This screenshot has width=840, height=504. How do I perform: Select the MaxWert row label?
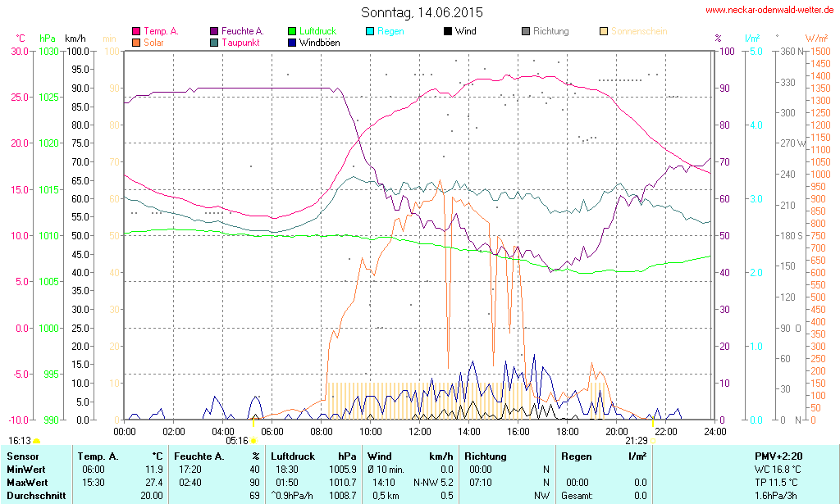(x=26, y=482)
